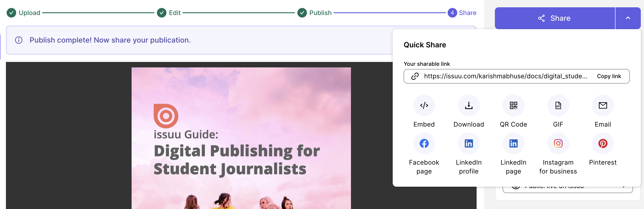This screenshot has width=644, height=209.
Task: Generate a QR Code for publication
Action: click(514, 105)
